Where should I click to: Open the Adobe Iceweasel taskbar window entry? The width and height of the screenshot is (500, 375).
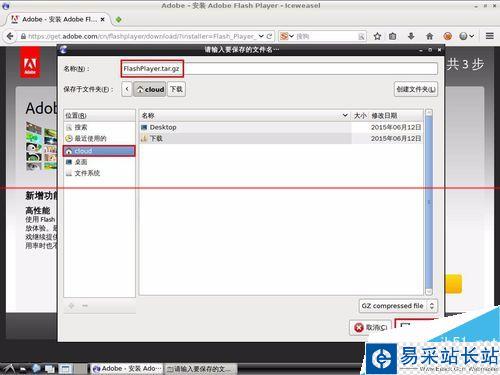127,369
